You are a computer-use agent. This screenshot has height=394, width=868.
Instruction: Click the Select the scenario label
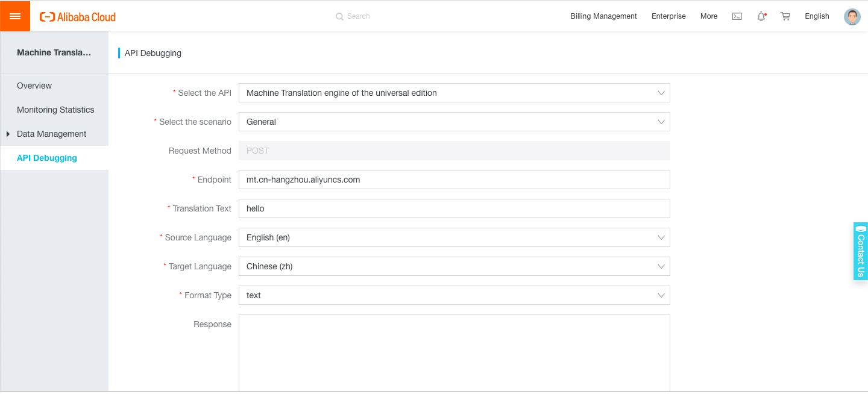(195, 122)
